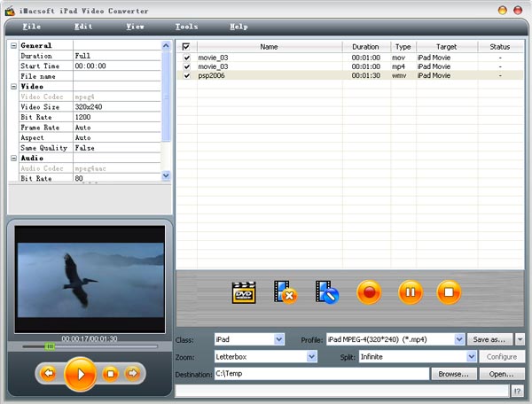The image size is (532, 404).
Task: Collapse the Audio property group
Action: 13,158
